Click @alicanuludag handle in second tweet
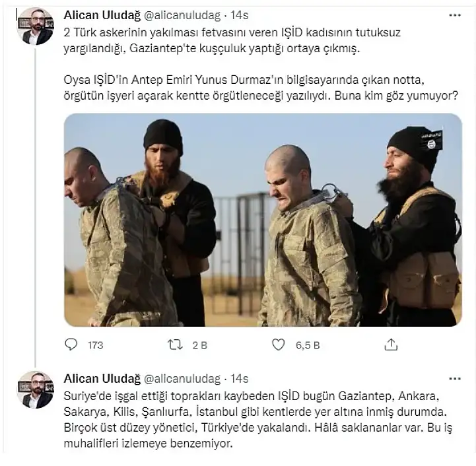476x466 pixels. (x=182, y=379)
